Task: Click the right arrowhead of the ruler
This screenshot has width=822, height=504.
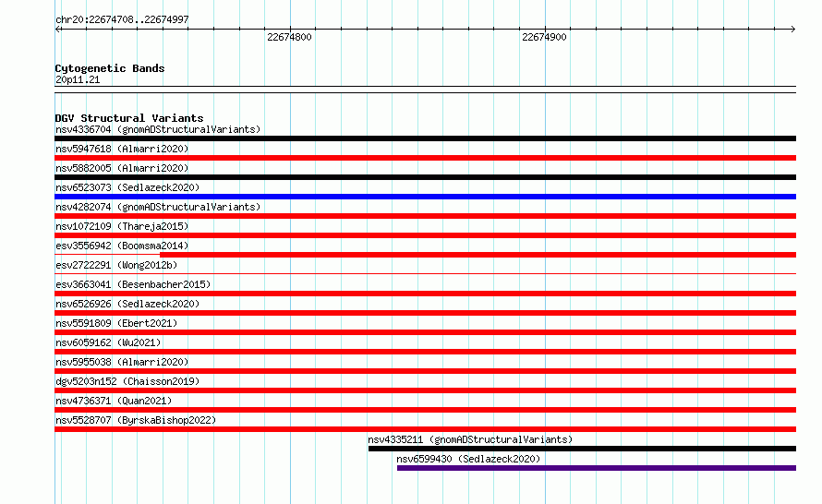Action: coord(793,30)
